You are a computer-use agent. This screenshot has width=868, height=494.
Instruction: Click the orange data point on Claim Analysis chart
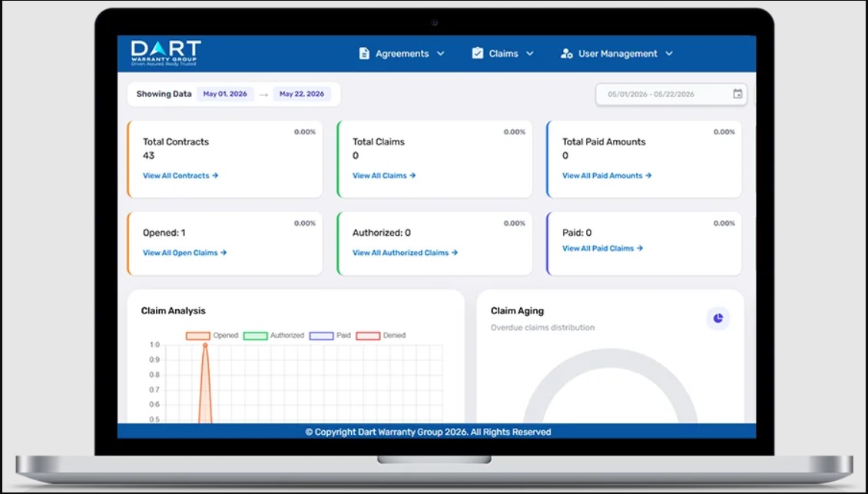click(x=205, y=346)
